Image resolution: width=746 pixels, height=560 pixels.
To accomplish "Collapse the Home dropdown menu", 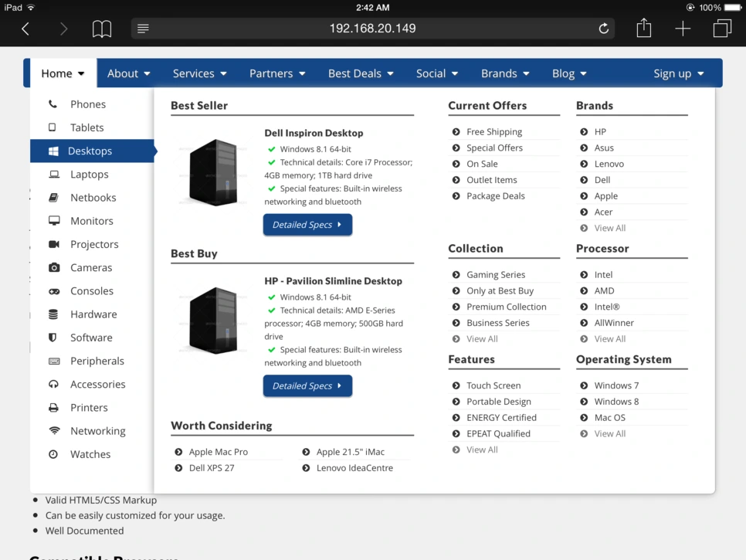I will 63,73.
